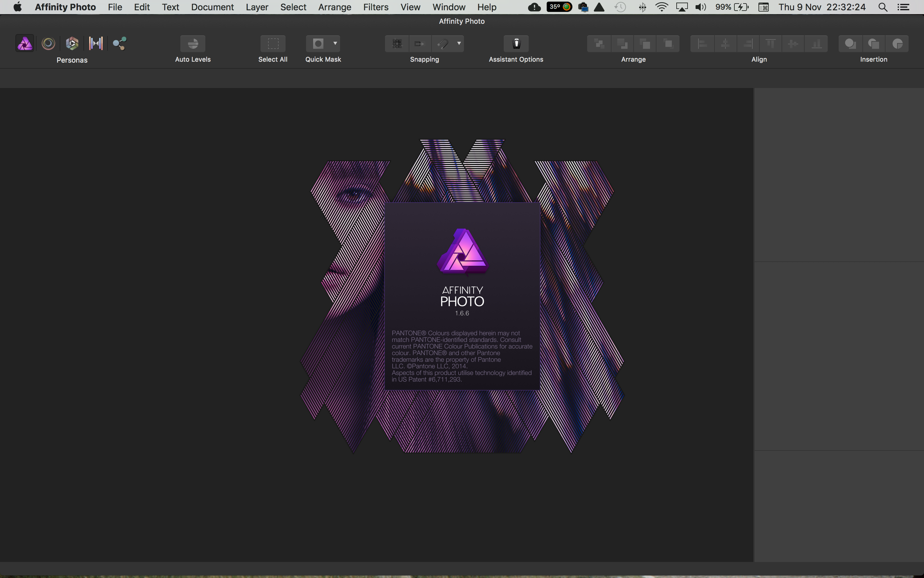Open the Select menu

(293, 7)
